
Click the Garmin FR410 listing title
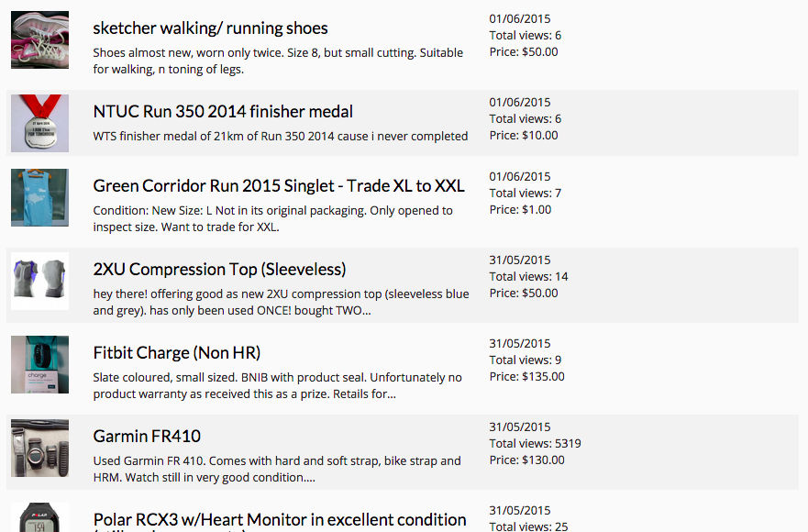click(147, 437)
